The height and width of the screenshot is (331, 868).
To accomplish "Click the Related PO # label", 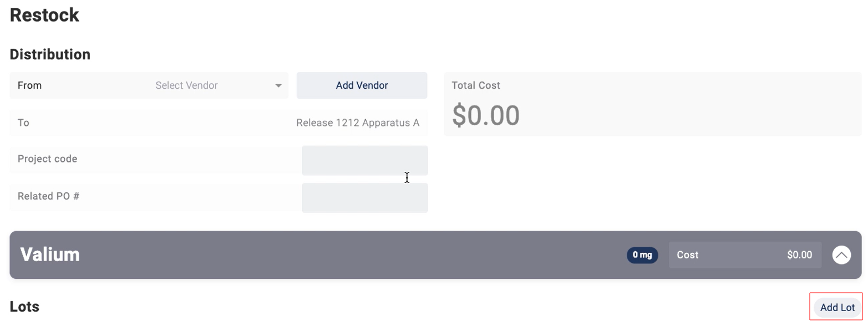I will point(48,196).
